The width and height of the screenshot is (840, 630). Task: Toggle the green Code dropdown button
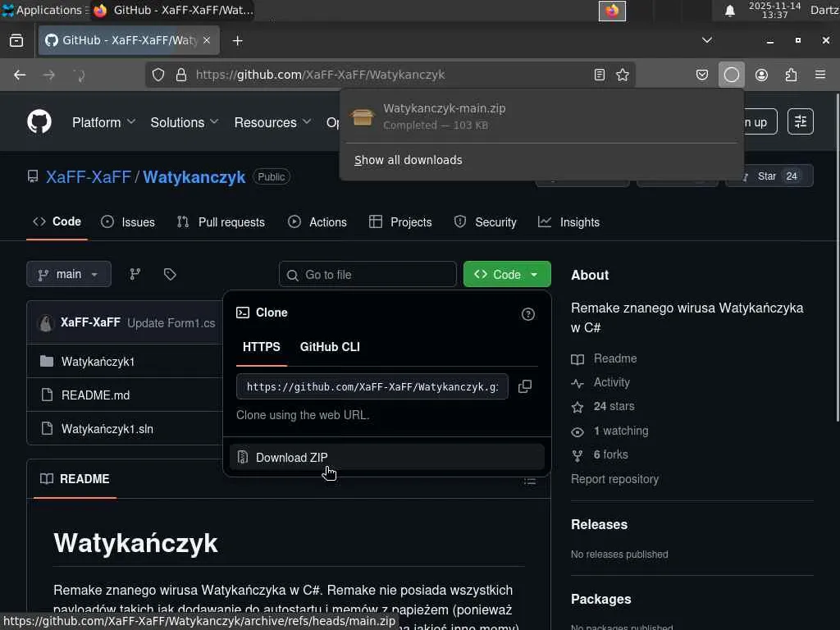pyautogui.click(x=507, y=274)
